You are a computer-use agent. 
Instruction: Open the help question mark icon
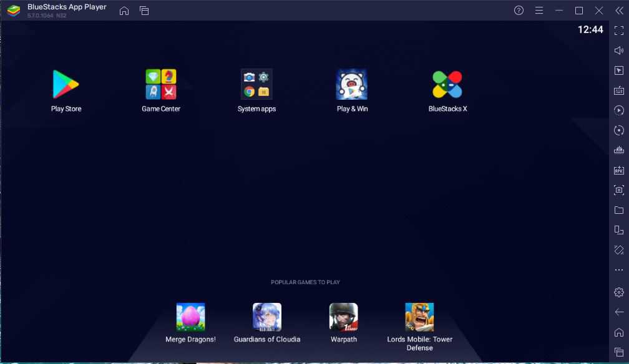point(517,11)
